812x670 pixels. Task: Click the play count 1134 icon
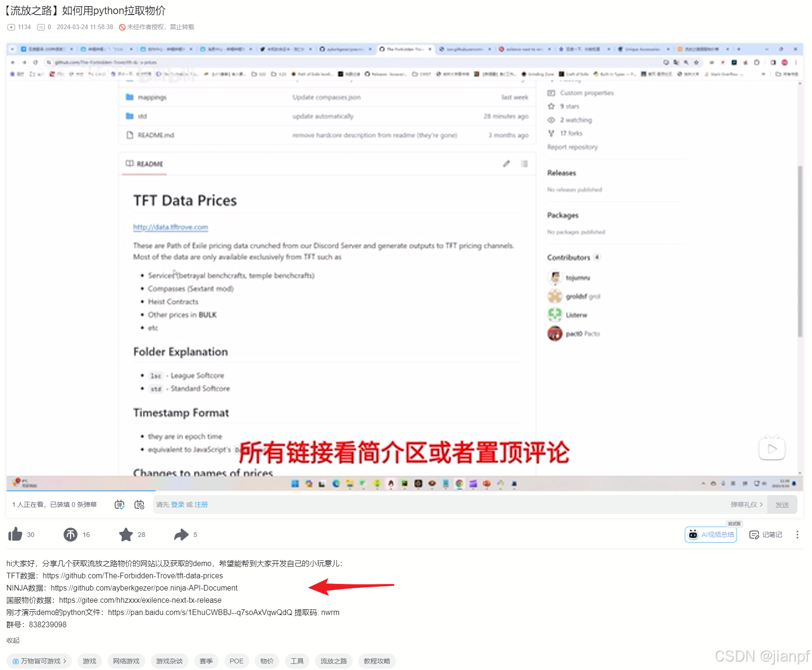coord(11,27)
